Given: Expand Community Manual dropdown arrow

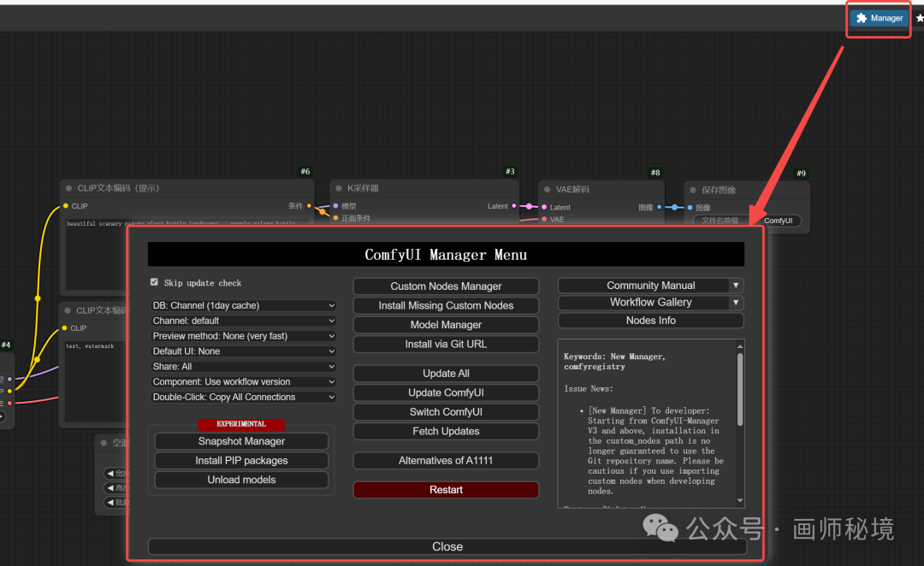Looking at the screenshot, I should [736, 286].
